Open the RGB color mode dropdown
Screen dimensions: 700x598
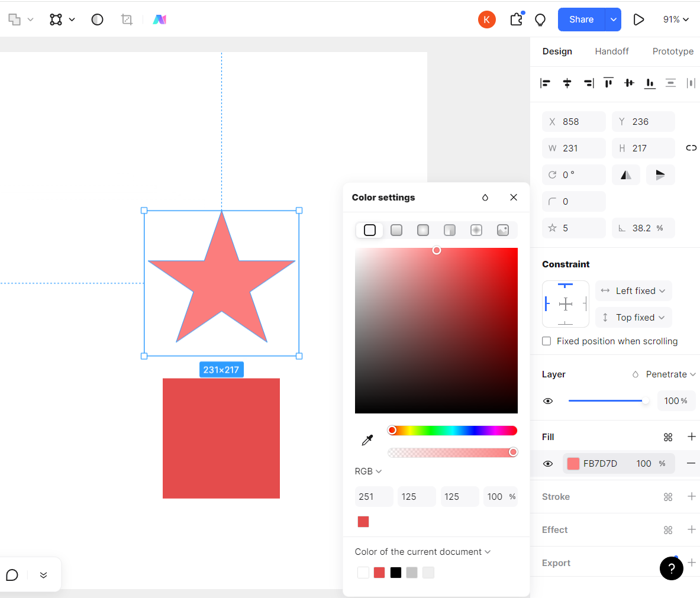[368, 471]
